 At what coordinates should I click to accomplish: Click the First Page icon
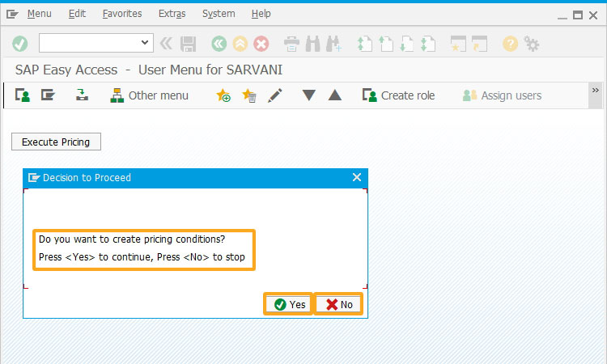(364, 44)
